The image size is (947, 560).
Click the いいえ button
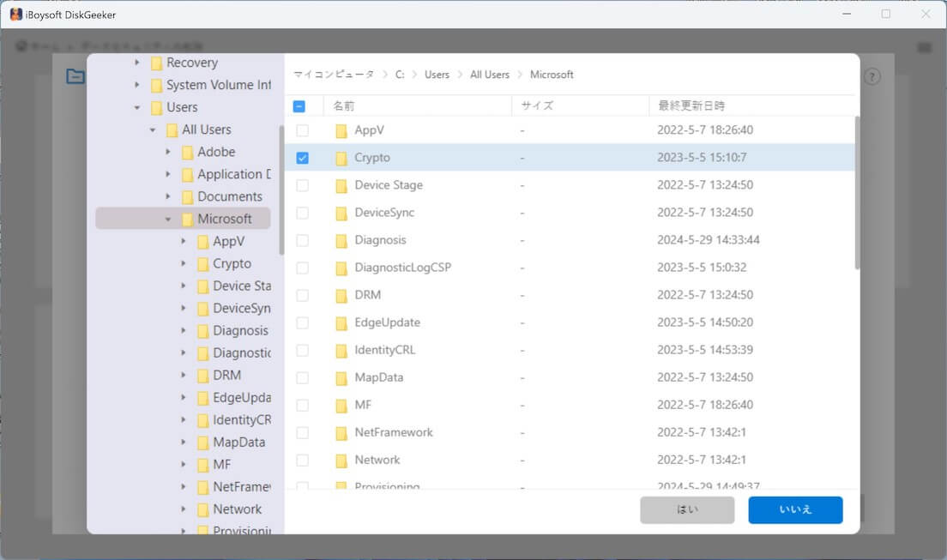click(x=795, y=510)
